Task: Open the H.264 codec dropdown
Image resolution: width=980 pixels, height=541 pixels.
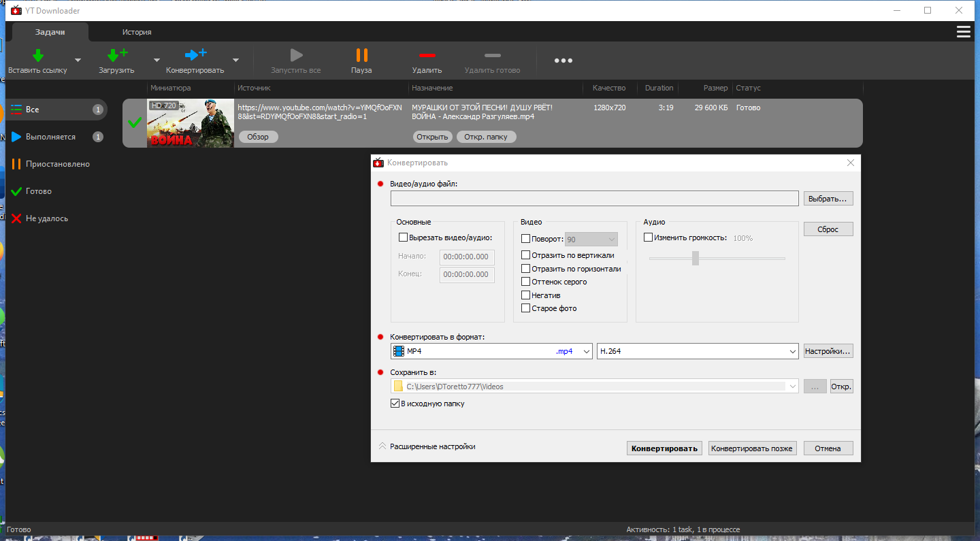Action: click(698, 351)
